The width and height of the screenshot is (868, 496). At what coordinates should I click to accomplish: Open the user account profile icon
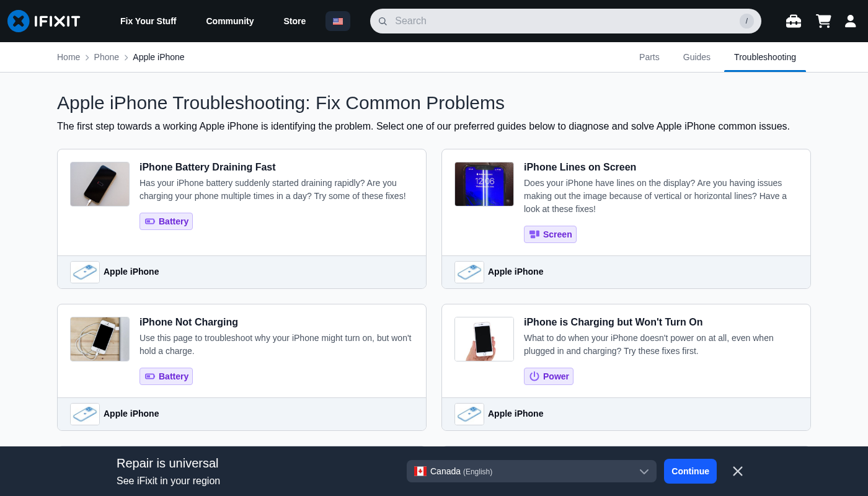(x=850, y=21)
